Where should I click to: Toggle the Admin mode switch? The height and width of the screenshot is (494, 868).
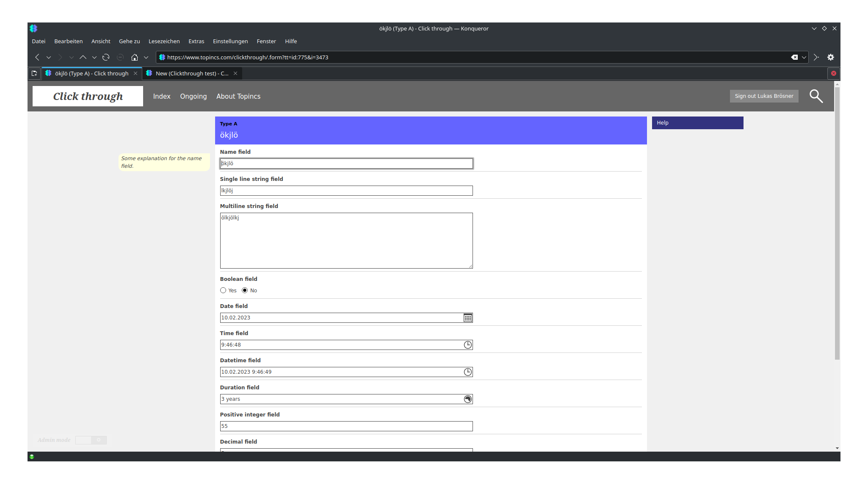point(91,440)
